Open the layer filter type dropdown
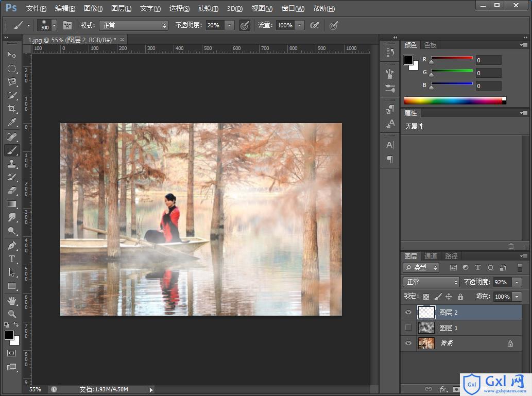The image size is (532, 396). click(x=421, y=267)
